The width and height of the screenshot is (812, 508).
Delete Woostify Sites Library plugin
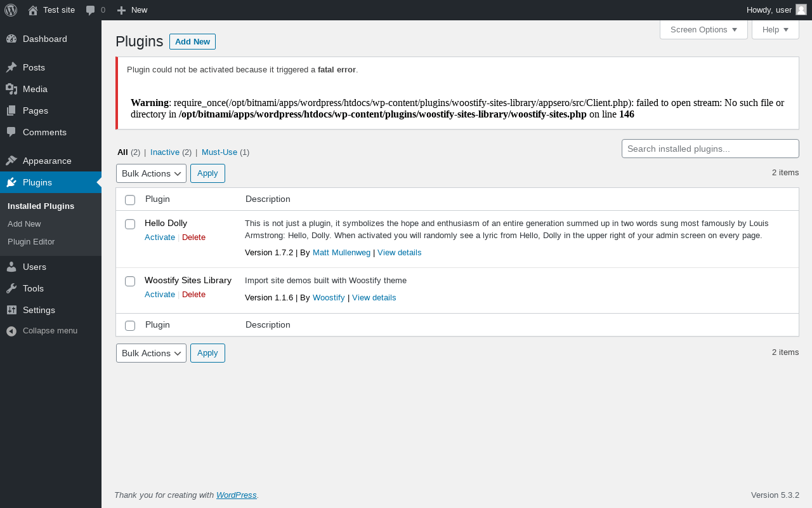[x=193, y=294]
